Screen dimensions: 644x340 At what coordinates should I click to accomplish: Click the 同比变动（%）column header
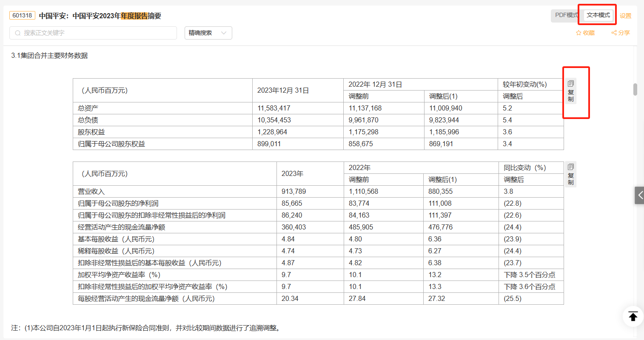click(525, 167)
